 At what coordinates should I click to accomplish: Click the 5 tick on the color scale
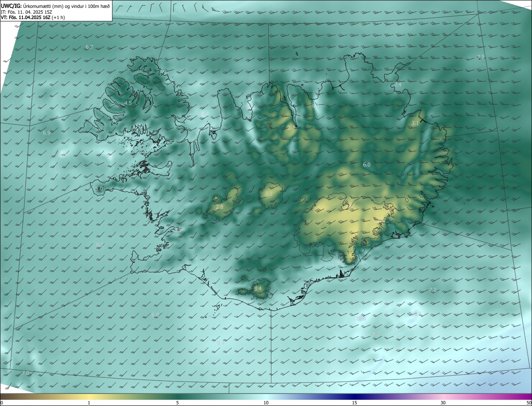[177, 403]
